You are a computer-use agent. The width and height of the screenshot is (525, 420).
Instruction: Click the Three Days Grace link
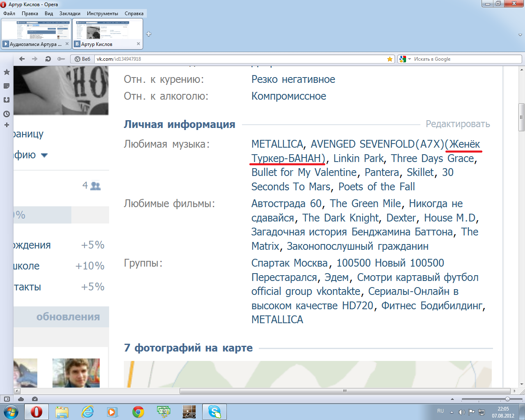click(x=432, y=158)
